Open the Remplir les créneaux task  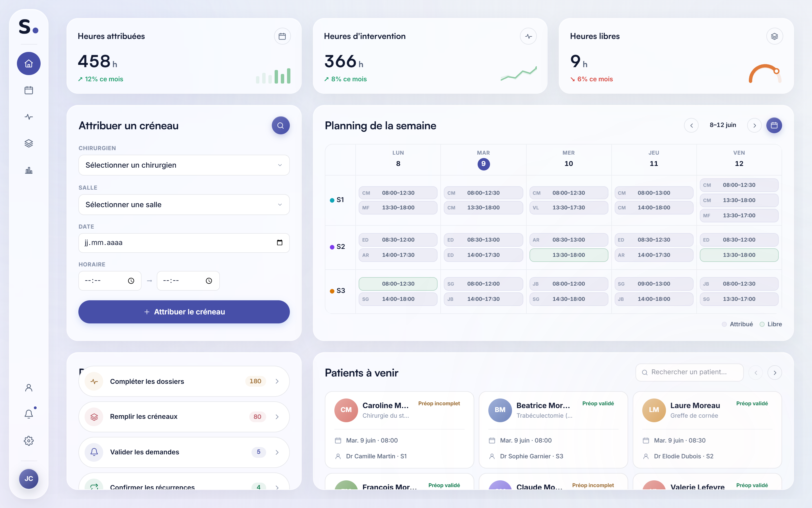pos(184,417)
